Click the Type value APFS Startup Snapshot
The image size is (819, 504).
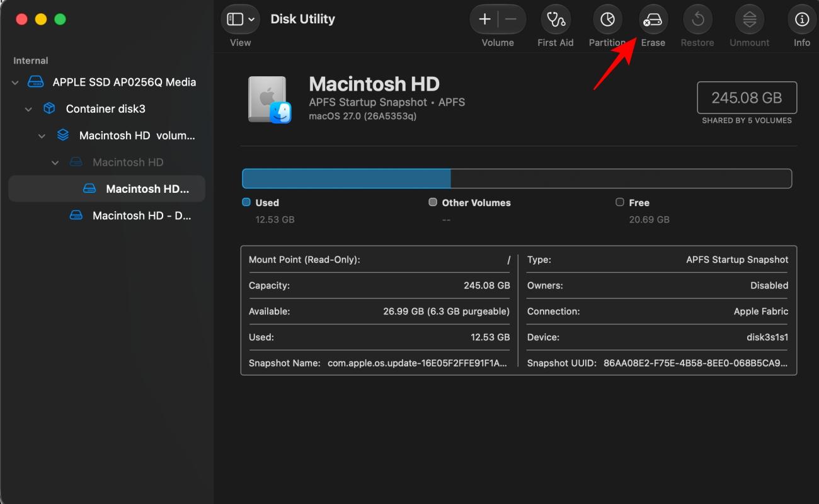coord(737,260)
